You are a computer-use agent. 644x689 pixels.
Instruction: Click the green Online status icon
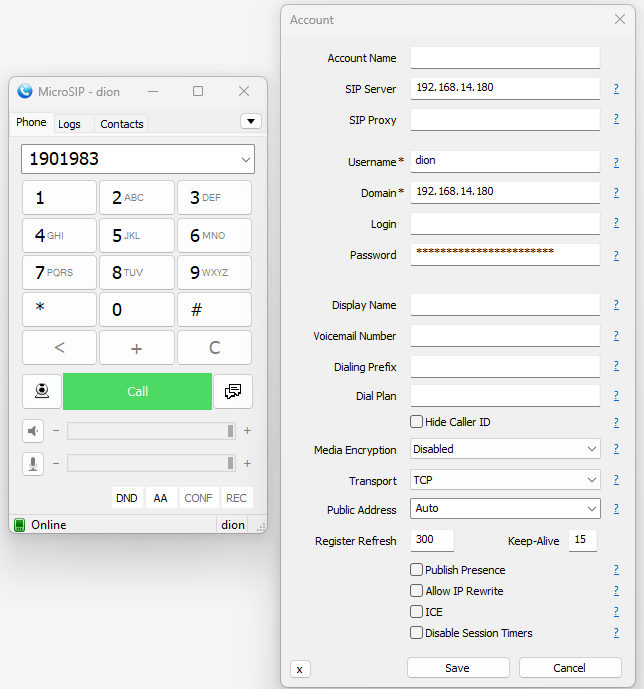click(x=19, y=525)
